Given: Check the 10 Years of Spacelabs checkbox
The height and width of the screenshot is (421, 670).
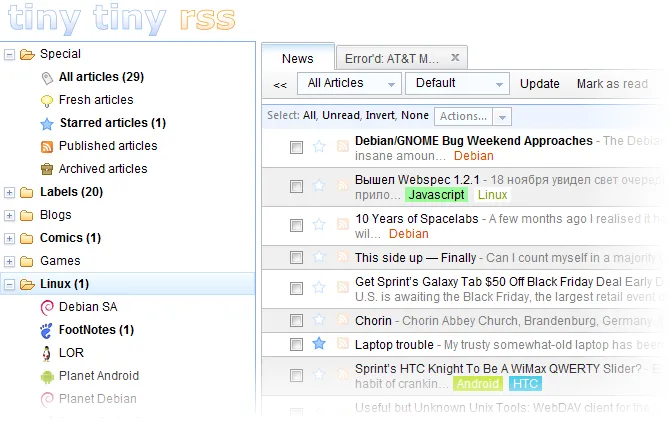Looking at the screenshot, I should coord(296,226).
